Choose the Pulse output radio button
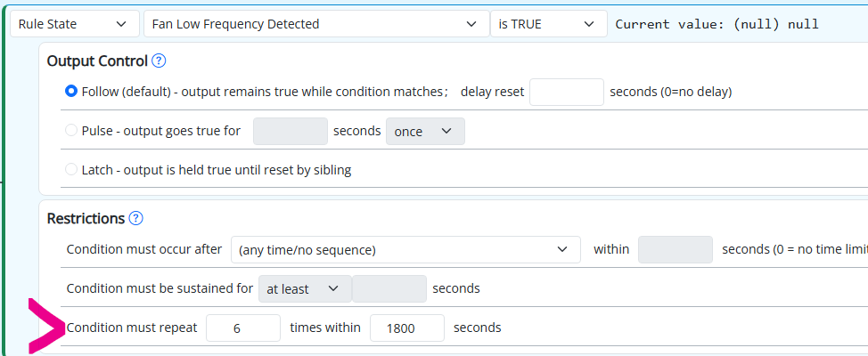Viewport: 868px width, 356px height. (x=71, y=131)
